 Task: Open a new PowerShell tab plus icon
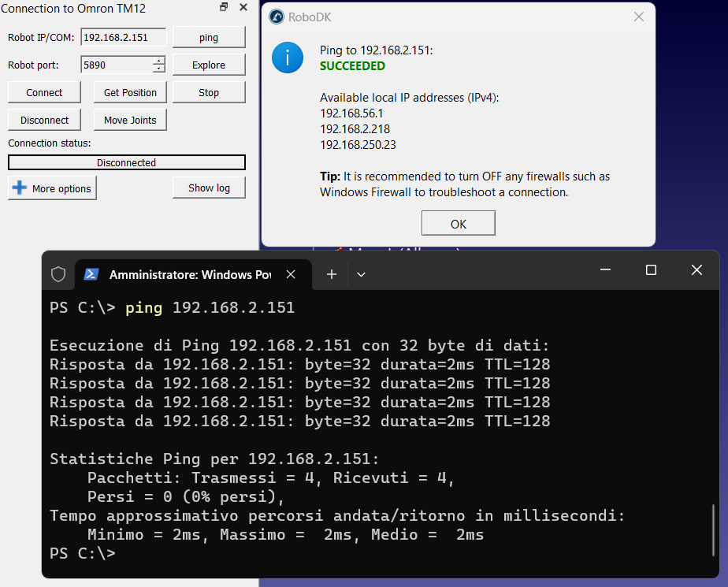click(x=332, y=274)
